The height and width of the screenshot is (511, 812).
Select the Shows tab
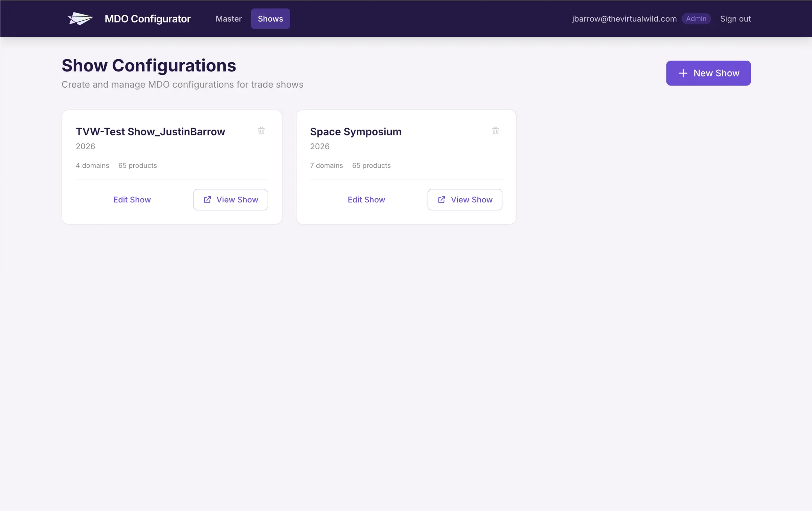point(270,19)
